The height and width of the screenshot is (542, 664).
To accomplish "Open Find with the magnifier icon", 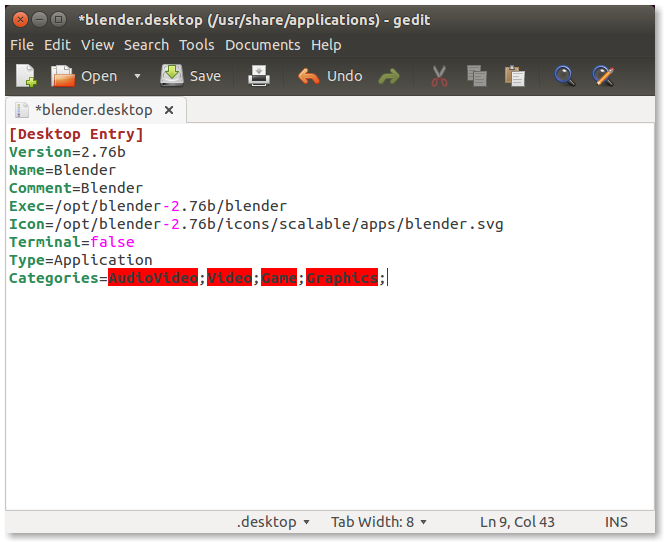I will 564,76.
